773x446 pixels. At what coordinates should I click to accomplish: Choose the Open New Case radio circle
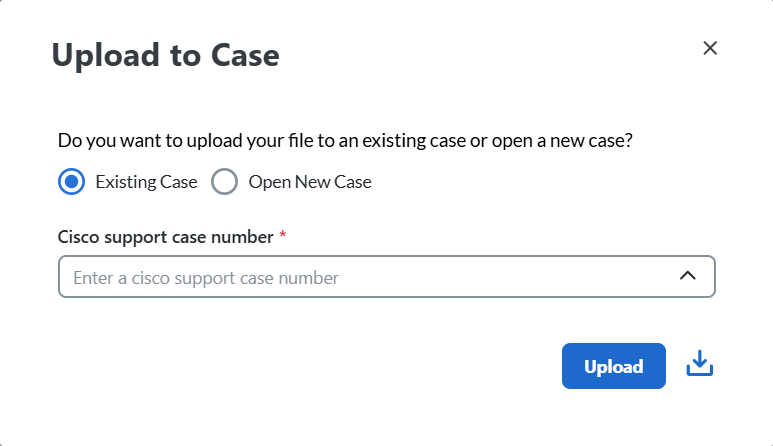[224, 182]
